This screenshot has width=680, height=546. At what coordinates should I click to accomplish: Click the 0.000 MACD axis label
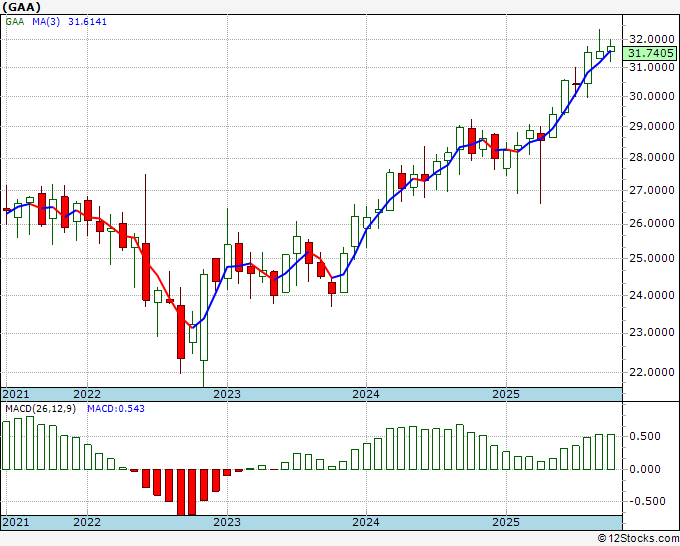tap(647, 469)
